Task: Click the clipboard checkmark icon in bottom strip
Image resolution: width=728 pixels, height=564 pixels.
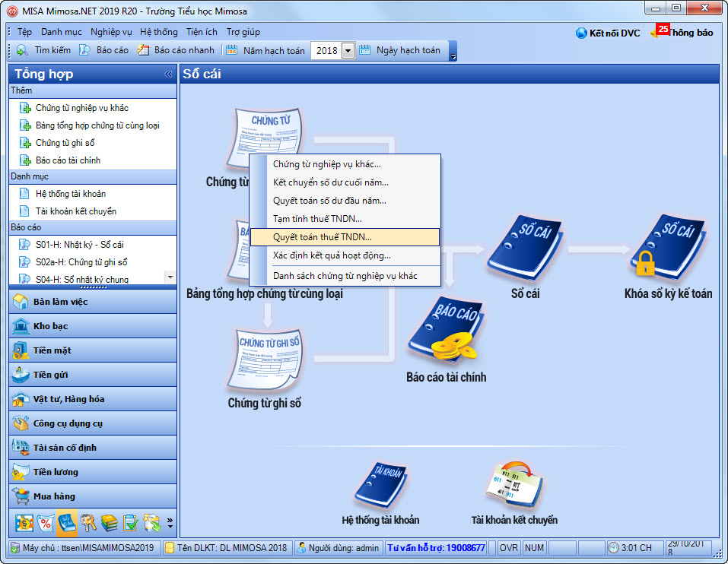Action: coord(131,523)
